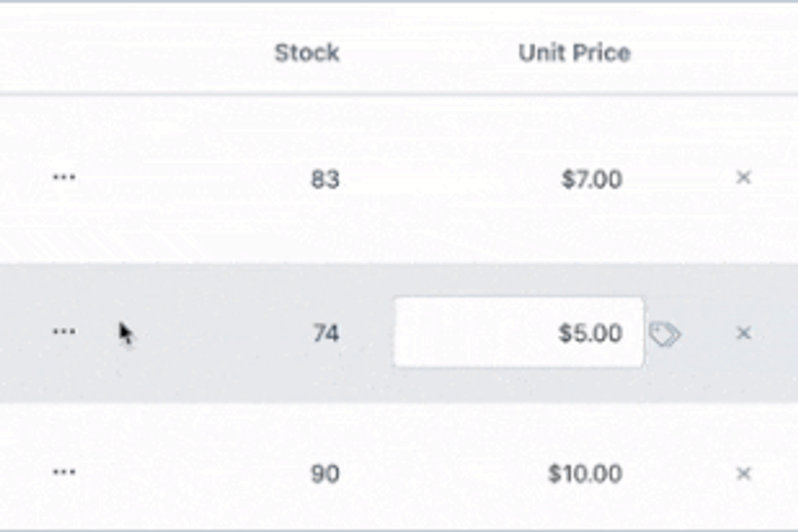Click the price tag icon beside the $5.00 input
This screenshot has height=532, width=798.
tap(666, 334)
